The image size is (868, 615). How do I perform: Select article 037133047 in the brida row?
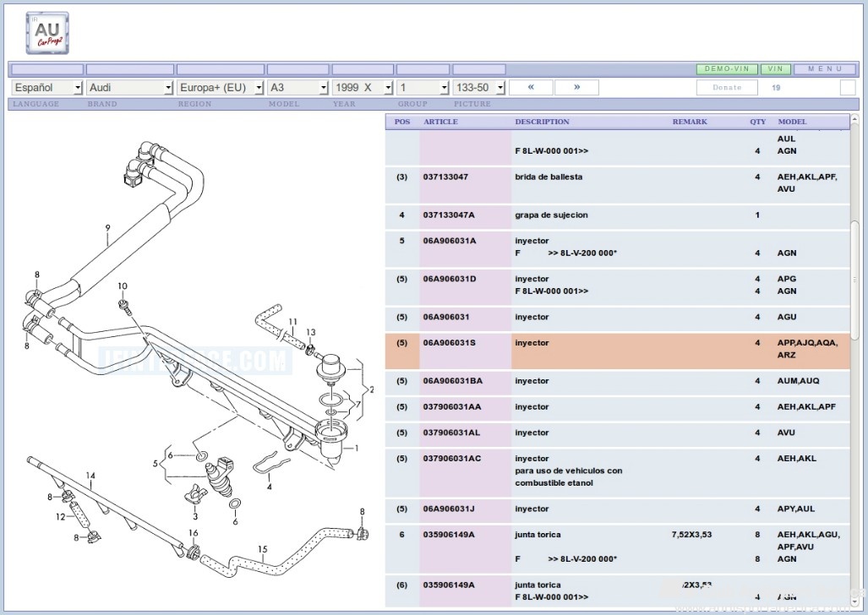[445, 177]
